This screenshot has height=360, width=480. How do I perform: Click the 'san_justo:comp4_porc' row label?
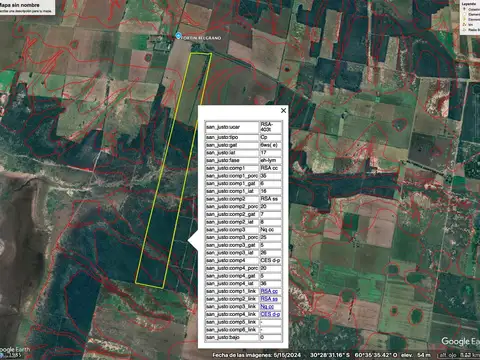(232, 268)
